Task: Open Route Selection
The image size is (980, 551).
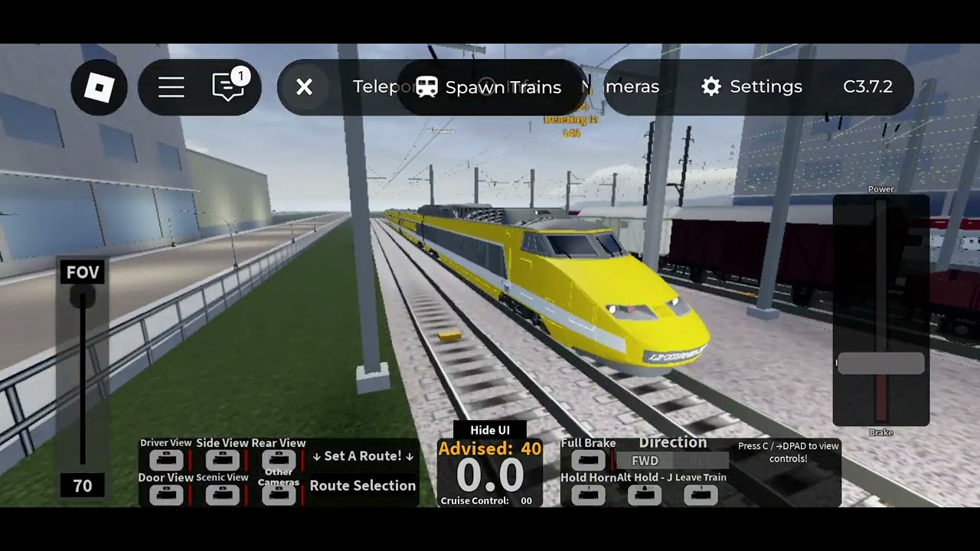Action: [363, 485]
